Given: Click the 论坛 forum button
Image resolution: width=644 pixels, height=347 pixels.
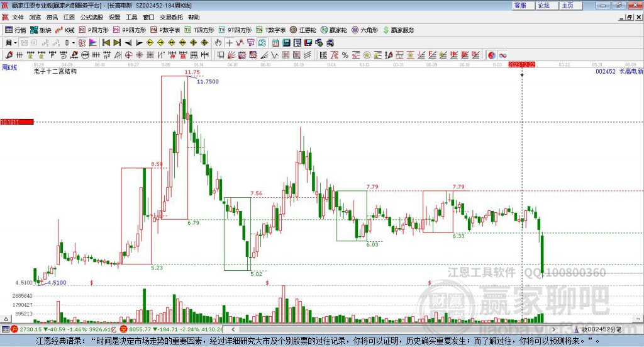Looking at the screenshot, I should 547,5.
